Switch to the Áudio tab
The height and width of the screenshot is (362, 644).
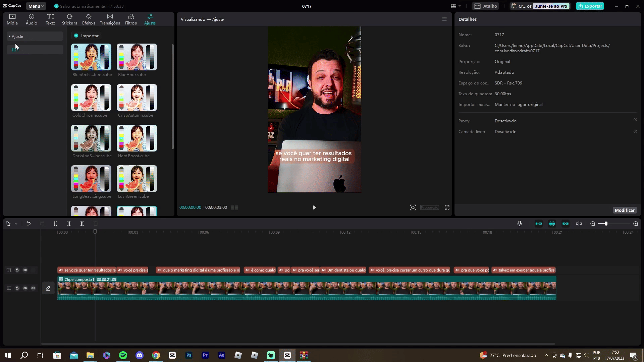point(32,19)
